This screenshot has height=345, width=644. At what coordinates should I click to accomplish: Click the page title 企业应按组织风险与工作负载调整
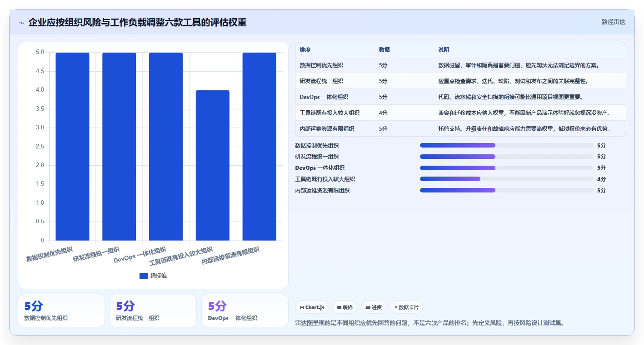tap(137, 22)
